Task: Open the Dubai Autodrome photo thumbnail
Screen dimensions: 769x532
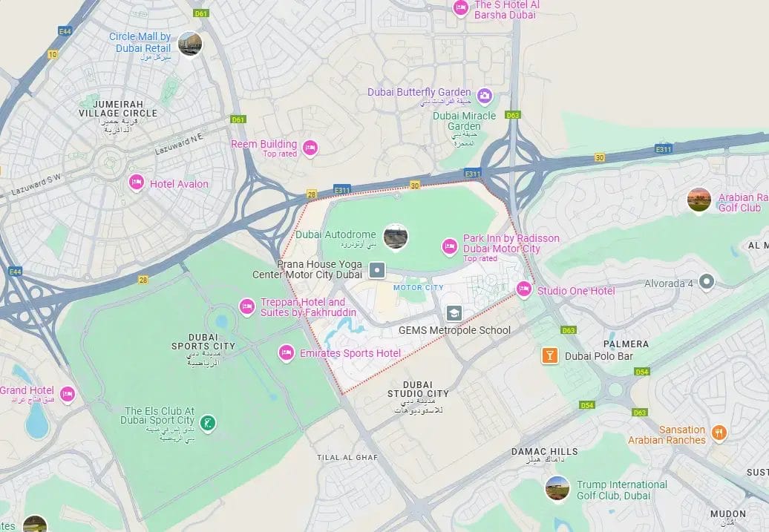Action: [396, 237]
